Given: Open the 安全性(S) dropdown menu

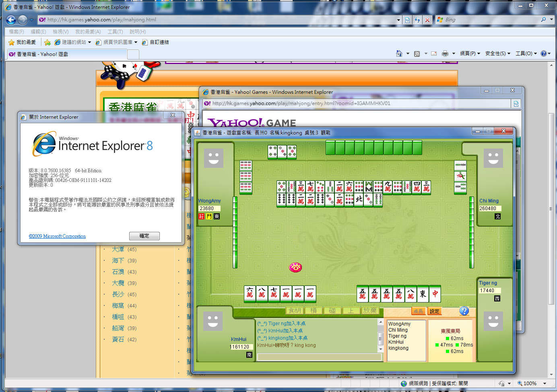Looking at the screenshot, I should (x=498, y=54).
